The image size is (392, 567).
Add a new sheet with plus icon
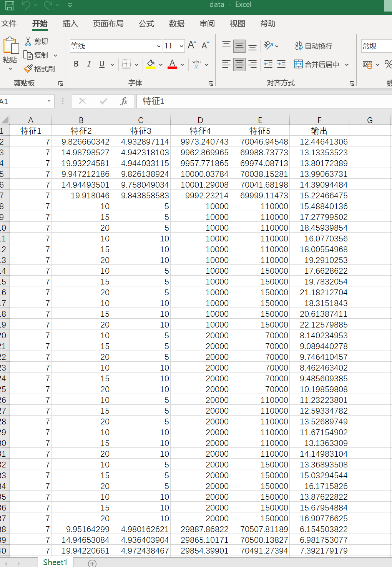(92, 563)
